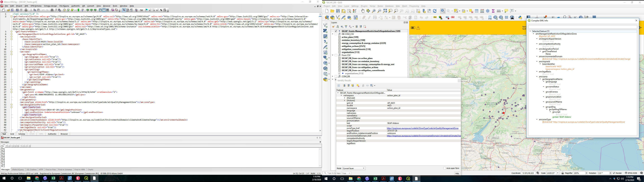Hide the SECAP_Trento ManagementRestrictionOrRegulationZone layer
This screenshot has height=182, width=644.
[x=336, y=31]
